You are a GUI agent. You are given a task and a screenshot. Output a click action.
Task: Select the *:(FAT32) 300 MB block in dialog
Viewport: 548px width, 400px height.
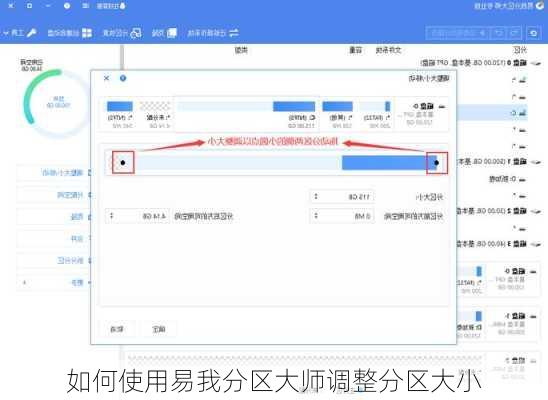[376, 114]
